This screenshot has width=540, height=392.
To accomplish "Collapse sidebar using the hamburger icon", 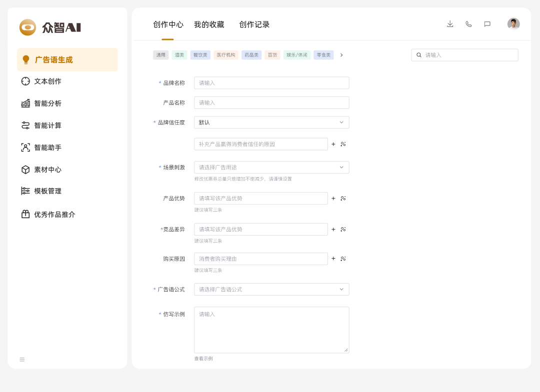I will tap(22, 360).
